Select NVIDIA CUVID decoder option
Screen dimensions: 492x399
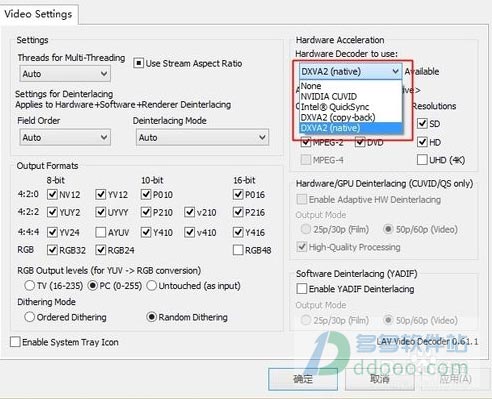point(351,97)
